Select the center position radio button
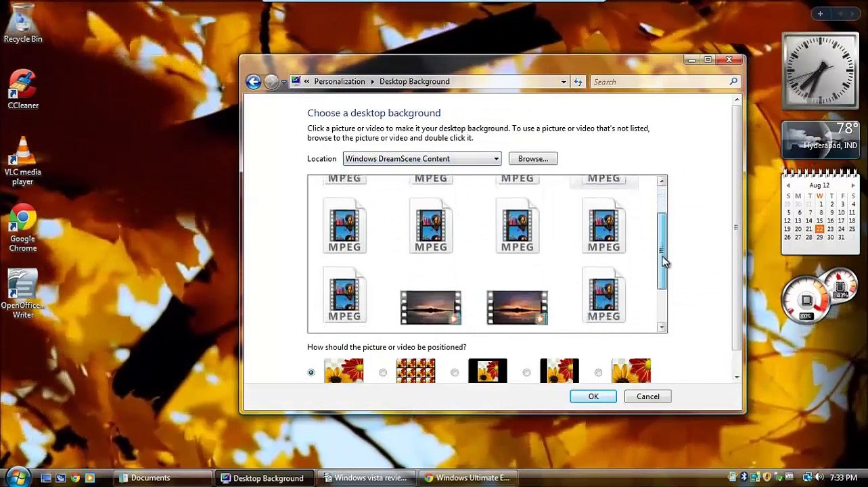 pos(455,373)
